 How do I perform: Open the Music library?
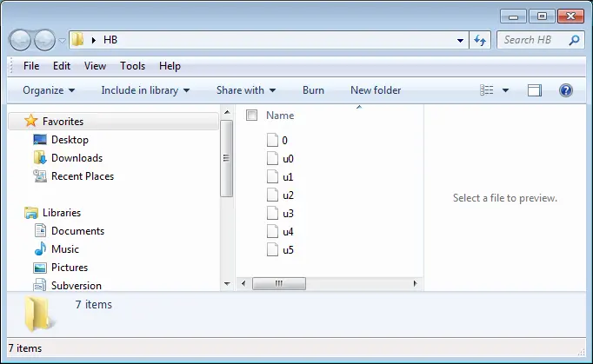tap(64, 249)
